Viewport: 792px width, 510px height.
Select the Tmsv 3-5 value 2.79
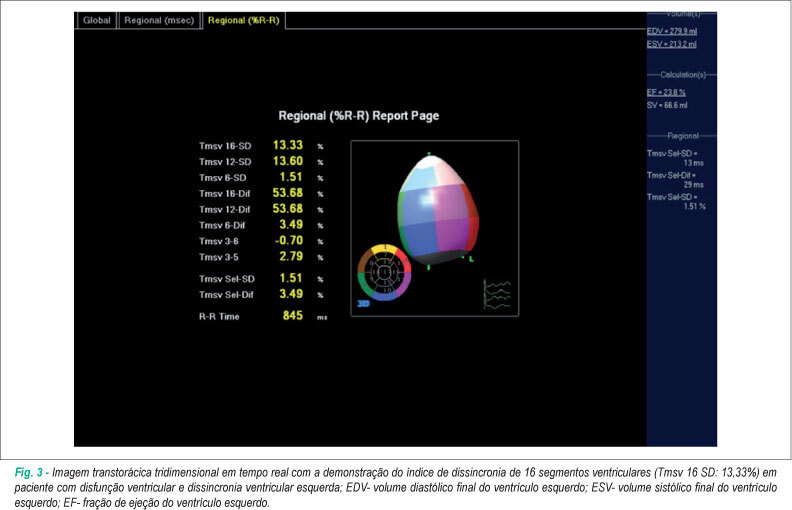pyautogui.click(x=291, y=257)
